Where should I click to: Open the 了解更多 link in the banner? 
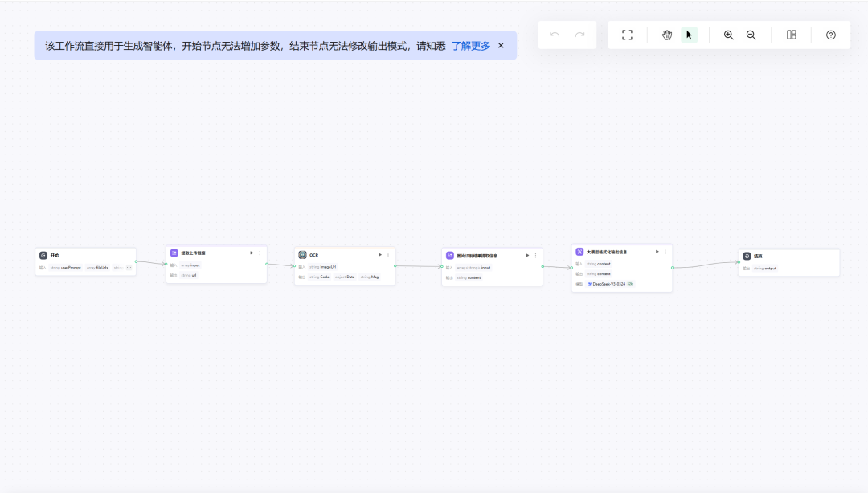470,46
